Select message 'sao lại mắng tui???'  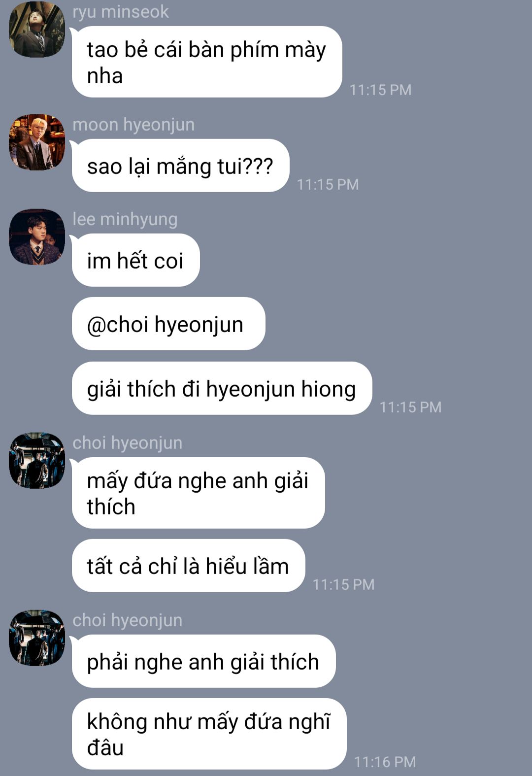click(x=180, y=166)
